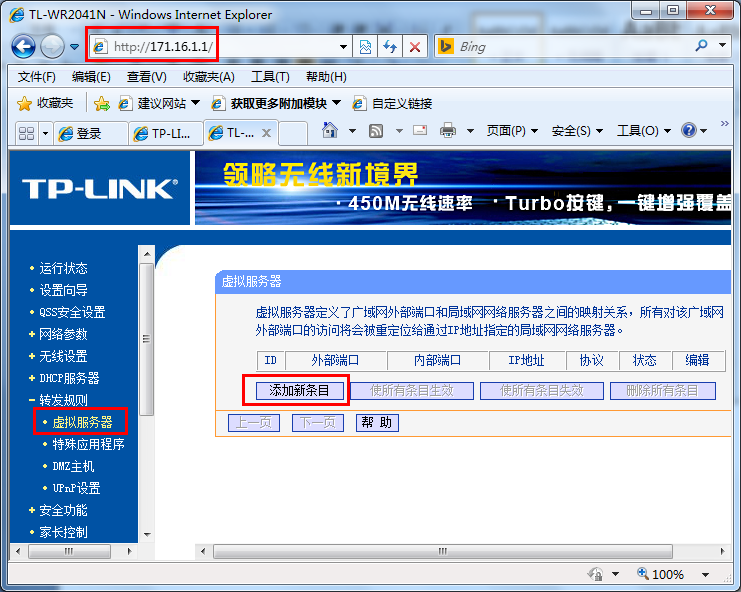The height and width of the screenshot is (592, 741).
Task: Open QSS安全设置 in the router menu
Action: pyautogui.click(x=72, y=312)
